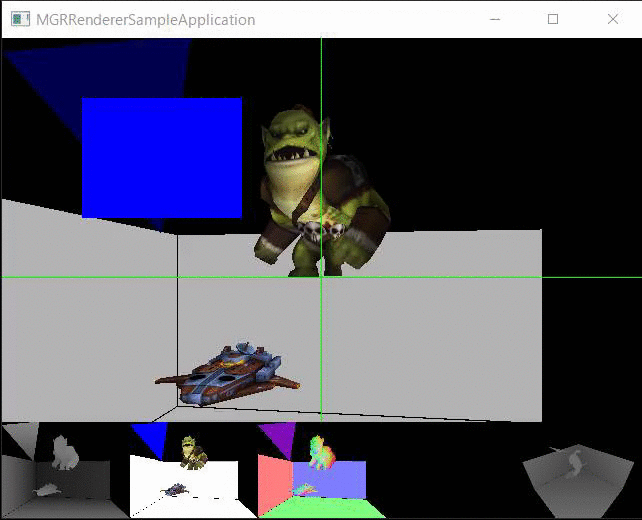Close the MGRRendererSampleApplication window

[x=613, y=19]
